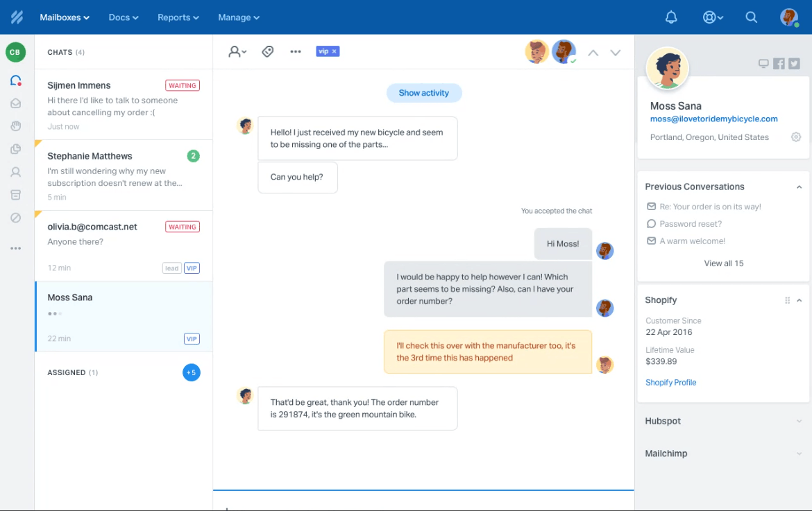Viewport: 812px width, 511px height.
Task: Click the +5 assigned badge
Action: click(191, 372)
